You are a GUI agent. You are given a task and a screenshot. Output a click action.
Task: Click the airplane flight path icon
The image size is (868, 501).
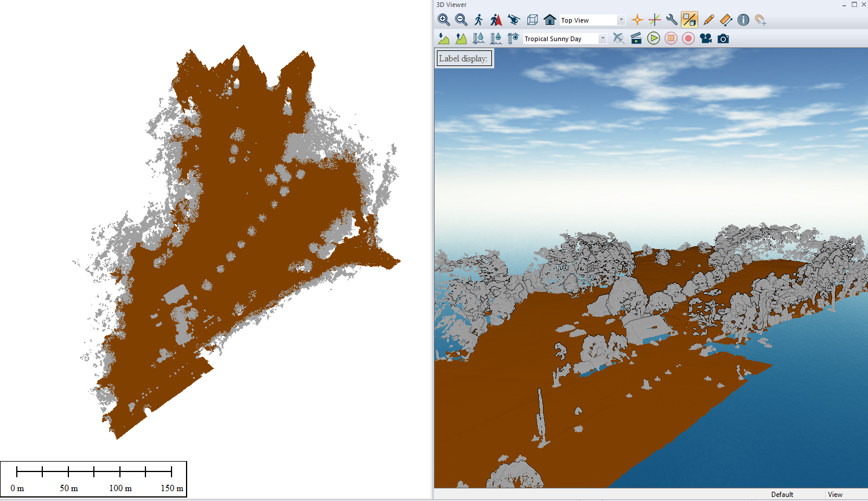619,39
